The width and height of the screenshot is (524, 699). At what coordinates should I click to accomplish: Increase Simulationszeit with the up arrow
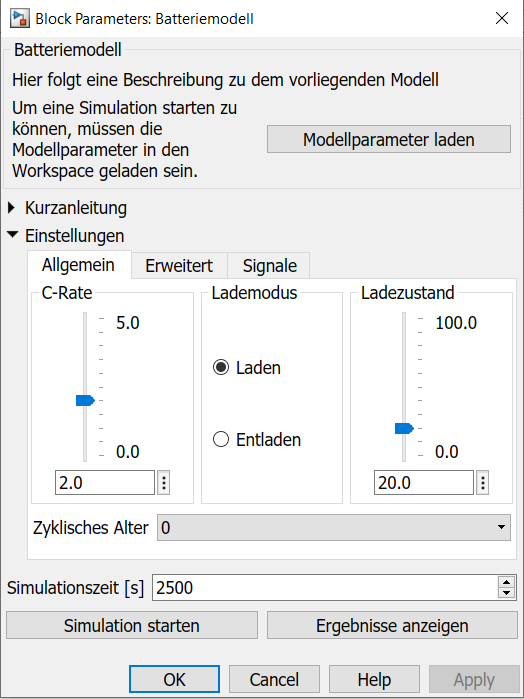click(506, 582)
